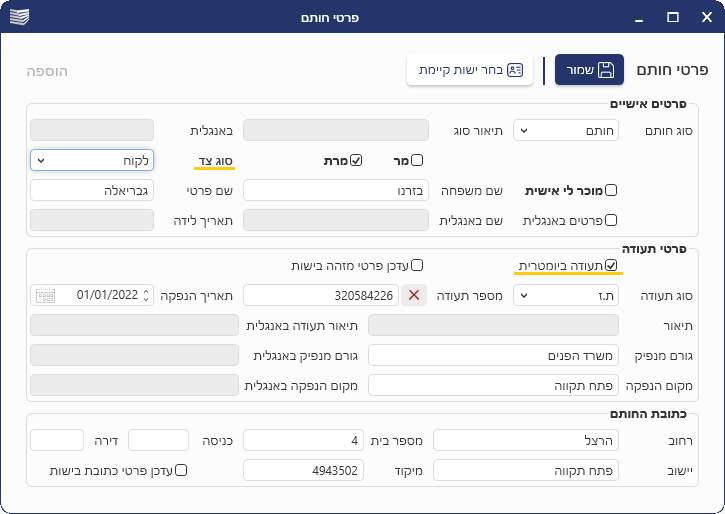
Task: Open the סוג תעודה dropdown showing ת.ז
Action: (566, 295)
